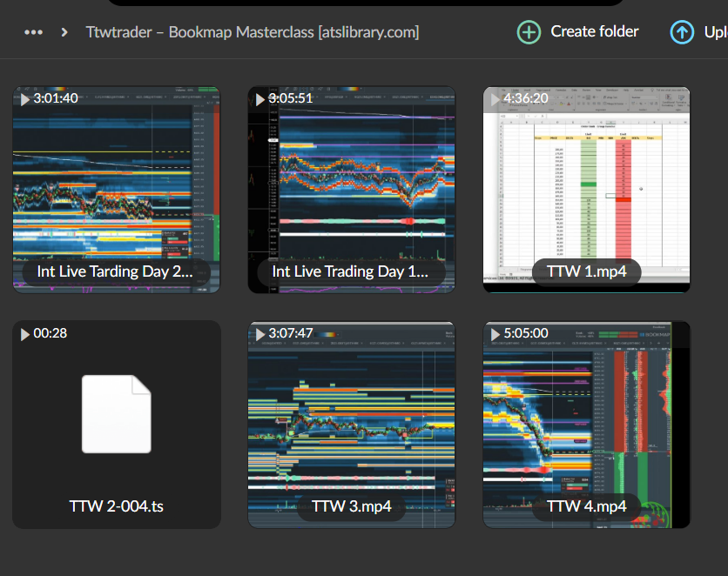Click the play icon on TTW 4.mp4
The image size is (728, 576).
tap(496, 333)
